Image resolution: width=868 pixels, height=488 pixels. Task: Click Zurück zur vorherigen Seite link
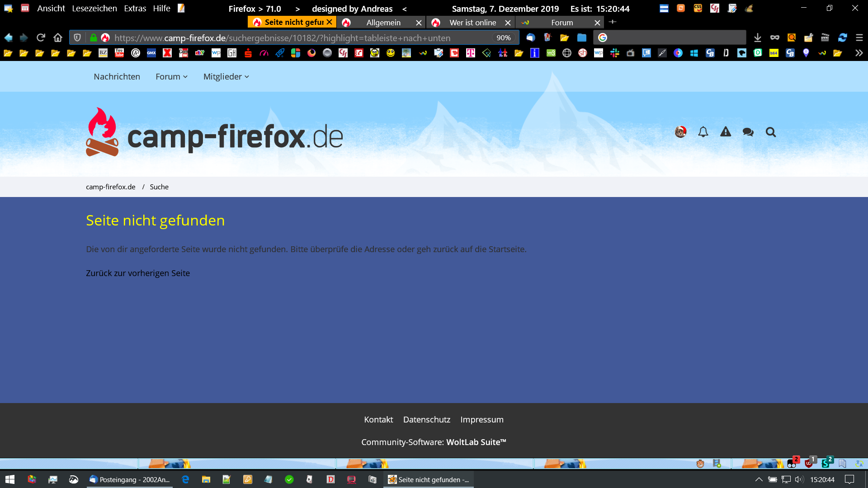tap(138, 273)
